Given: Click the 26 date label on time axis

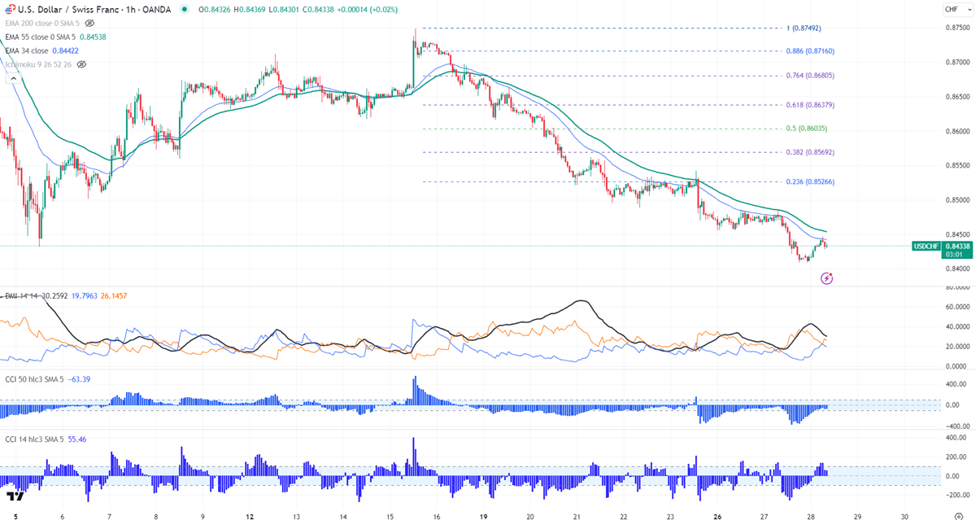Looking at the screenshot, I should 717,515.
